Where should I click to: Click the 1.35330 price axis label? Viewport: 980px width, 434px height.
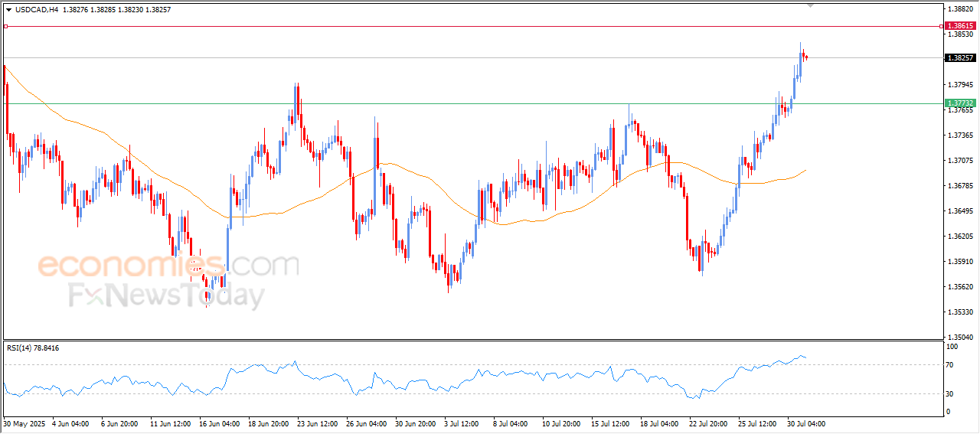(960, 312)
